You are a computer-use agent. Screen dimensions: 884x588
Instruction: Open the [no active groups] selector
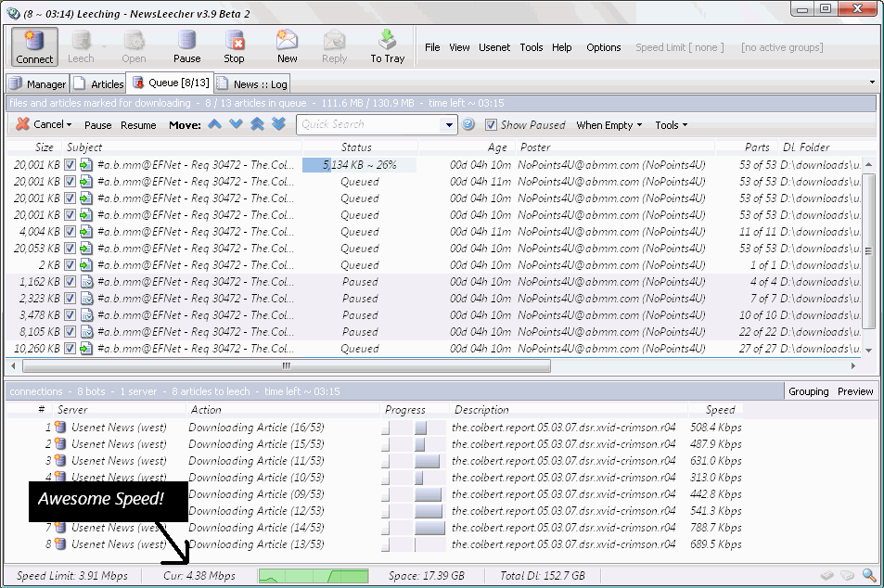coord(782,47)
